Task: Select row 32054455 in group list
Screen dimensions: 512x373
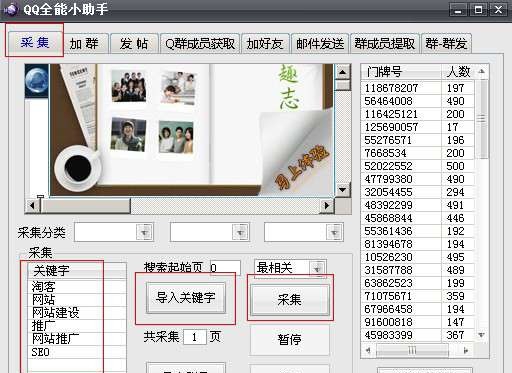Action: tap(417, 192)
